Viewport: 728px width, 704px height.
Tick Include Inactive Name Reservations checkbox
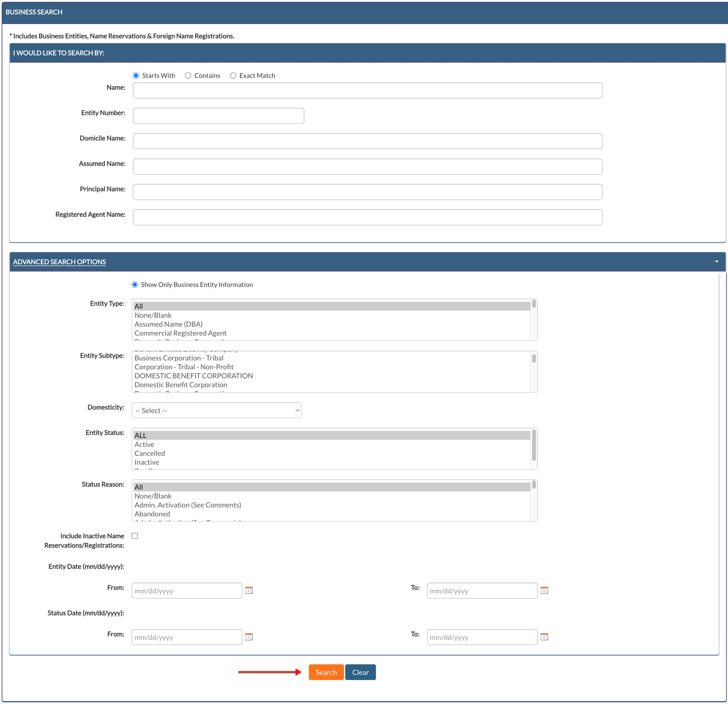click(135, 536)
